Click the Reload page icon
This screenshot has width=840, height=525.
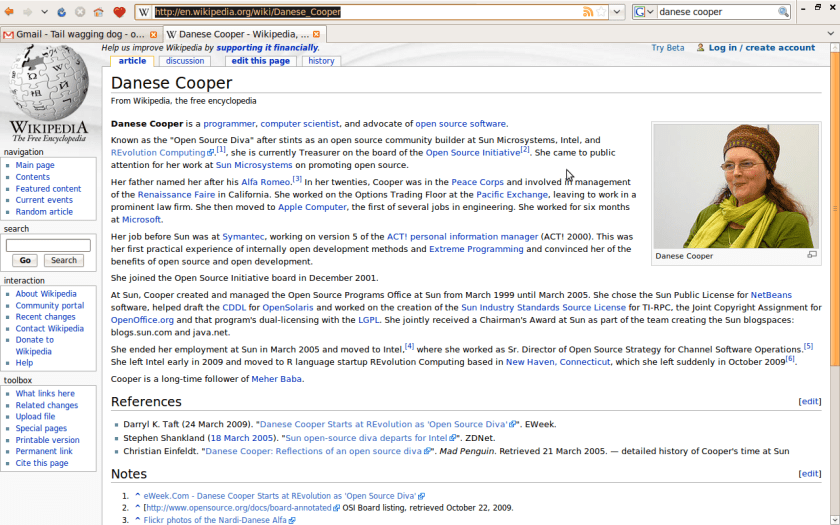point(62,12)
